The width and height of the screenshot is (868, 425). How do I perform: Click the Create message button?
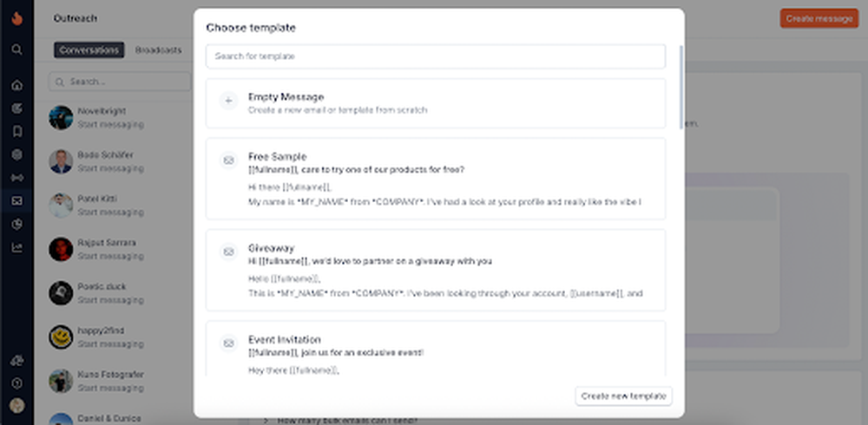819,18
